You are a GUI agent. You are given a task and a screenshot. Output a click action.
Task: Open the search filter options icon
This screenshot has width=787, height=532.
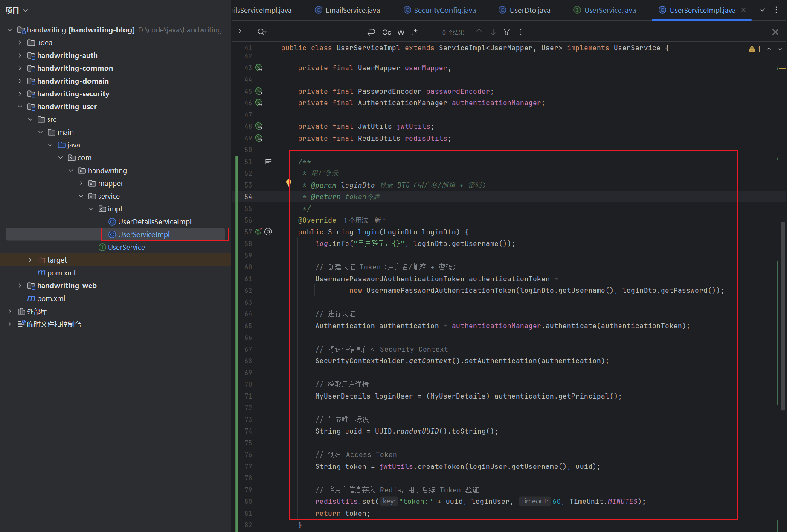(507, 32)
